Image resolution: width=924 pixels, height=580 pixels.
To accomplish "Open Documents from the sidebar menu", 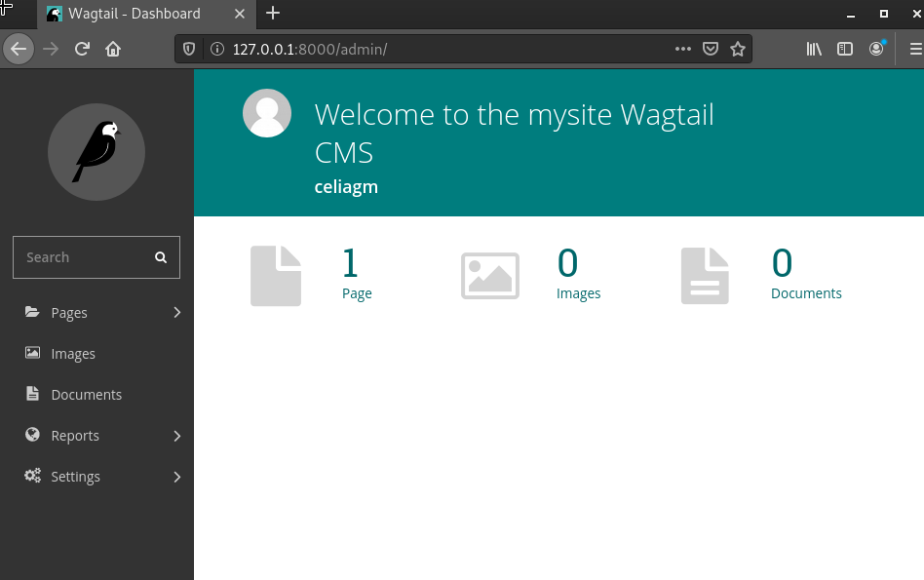I will (x=86, y=394).
